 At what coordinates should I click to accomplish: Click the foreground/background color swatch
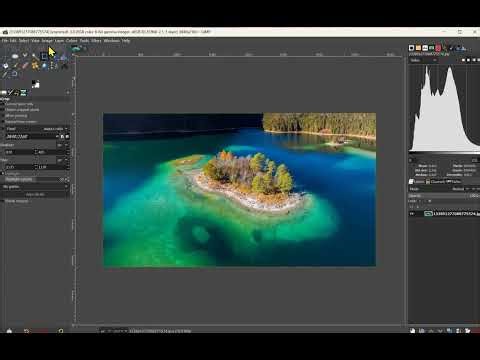(x=35, y=84)
